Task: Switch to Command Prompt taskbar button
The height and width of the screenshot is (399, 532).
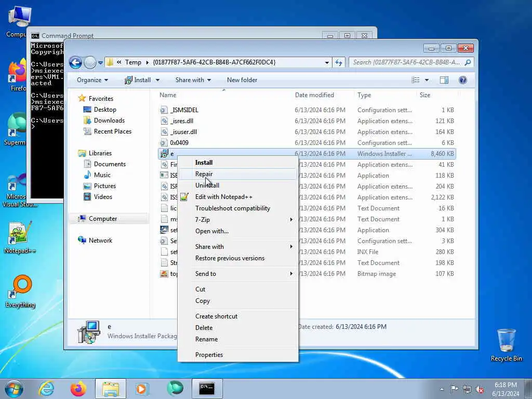Action: [x=207, y=389]
